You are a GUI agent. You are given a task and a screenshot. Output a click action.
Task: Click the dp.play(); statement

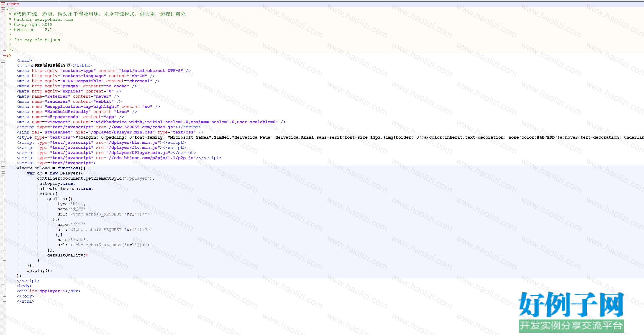[x=40, y=271]
